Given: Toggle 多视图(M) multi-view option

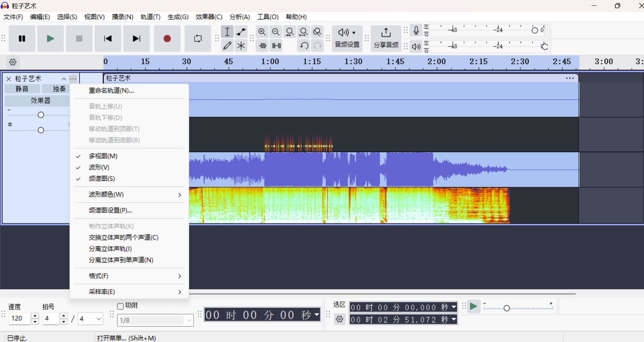Looking at the screenshot, I should point(103,156).
